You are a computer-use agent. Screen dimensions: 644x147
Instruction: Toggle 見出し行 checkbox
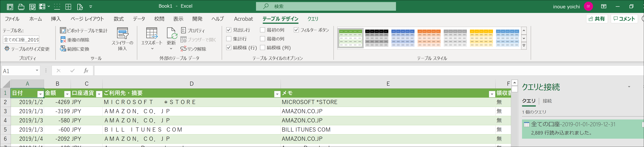click(x=229, y=30)
